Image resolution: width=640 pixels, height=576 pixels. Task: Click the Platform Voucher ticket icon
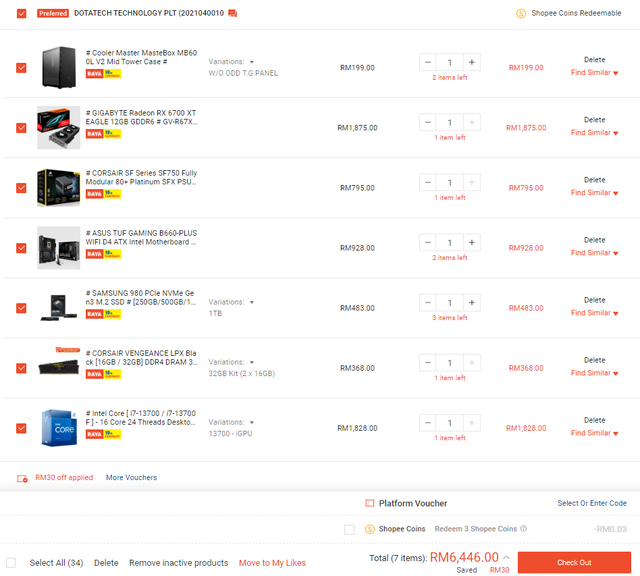[369, 503]
